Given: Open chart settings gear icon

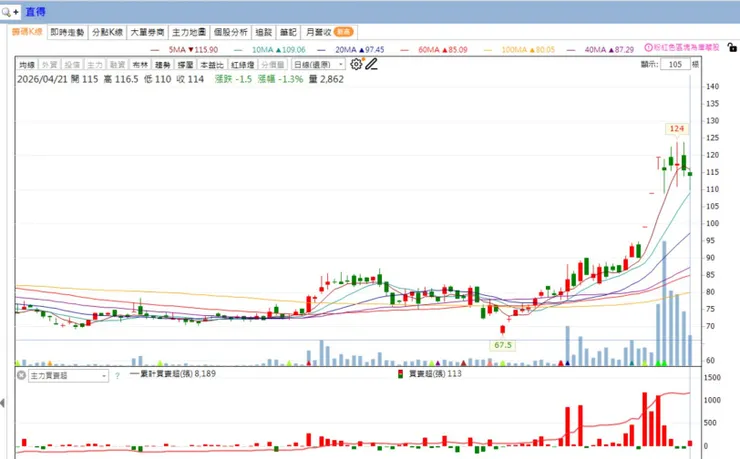Looking at the screenshot, I should pos(356,64).
